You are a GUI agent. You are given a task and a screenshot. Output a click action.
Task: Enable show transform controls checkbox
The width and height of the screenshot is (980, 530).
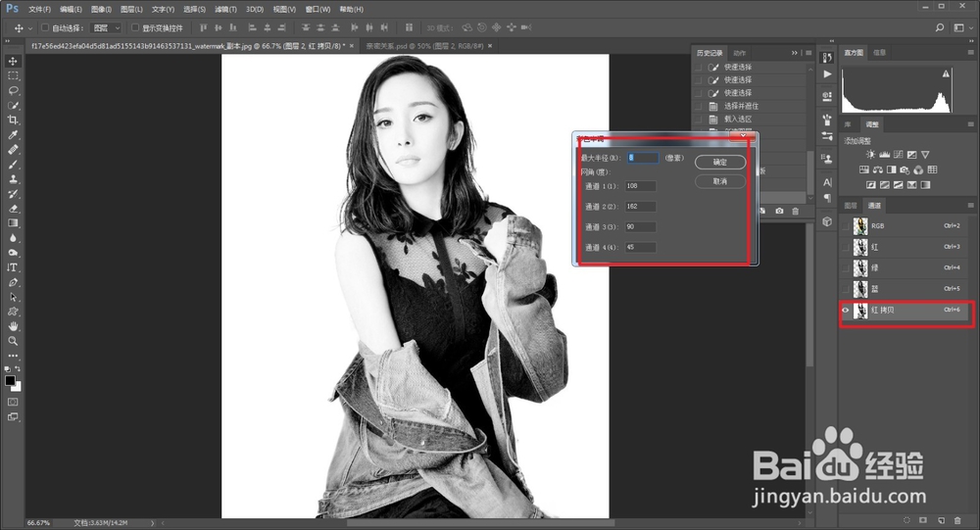tap(135, 27)
